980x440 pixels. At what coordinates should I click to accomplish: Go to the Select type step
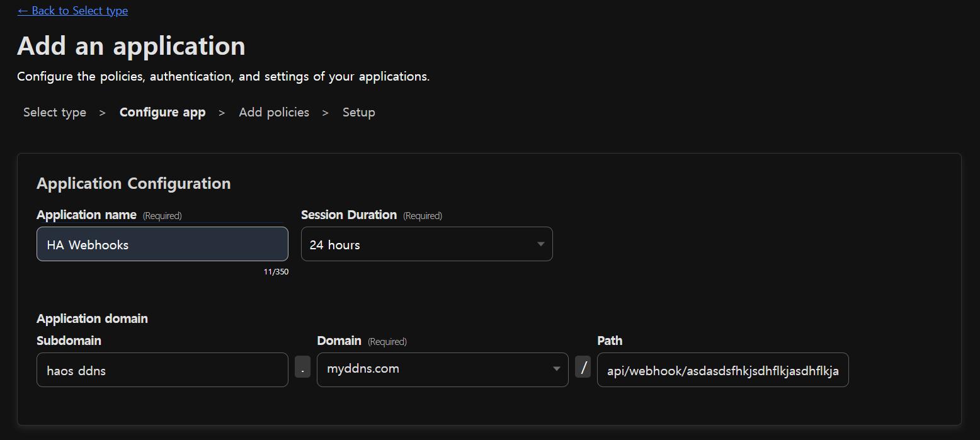click(55, 113)
